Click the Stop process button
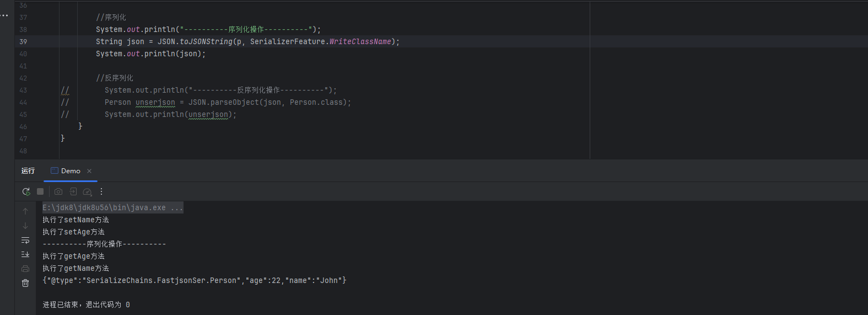868x315 pixels. pyautogui.click(x=40, y=191)
